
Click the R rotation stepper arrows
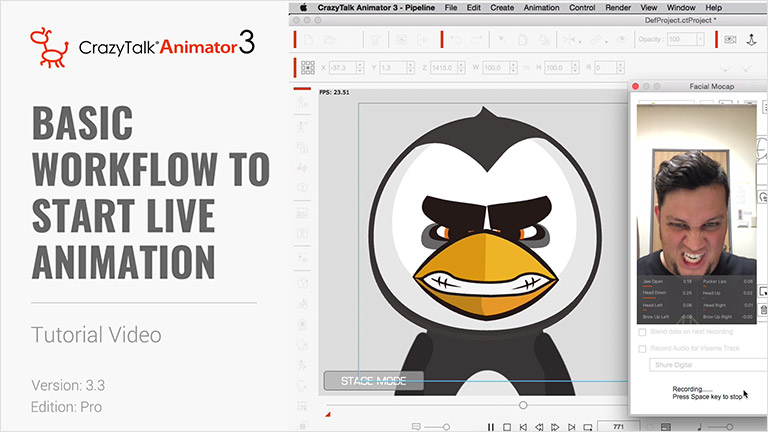point(621,68)
